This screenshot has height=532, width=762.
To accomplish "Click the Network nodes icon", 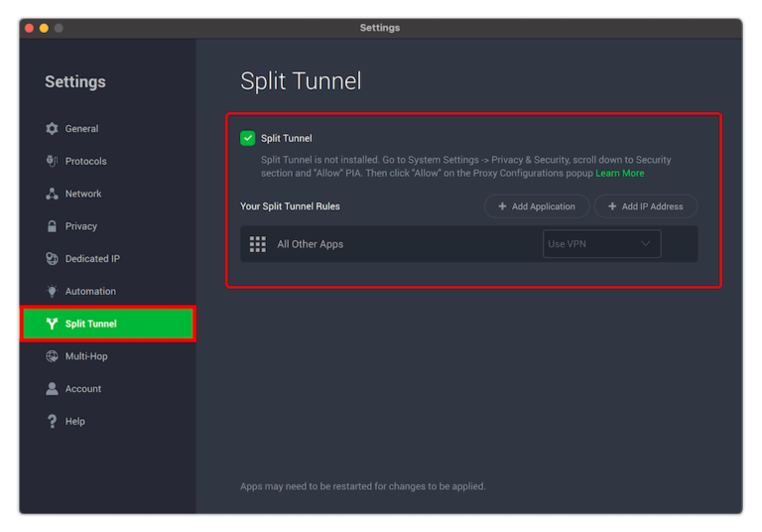I will [x=52, y=194].
